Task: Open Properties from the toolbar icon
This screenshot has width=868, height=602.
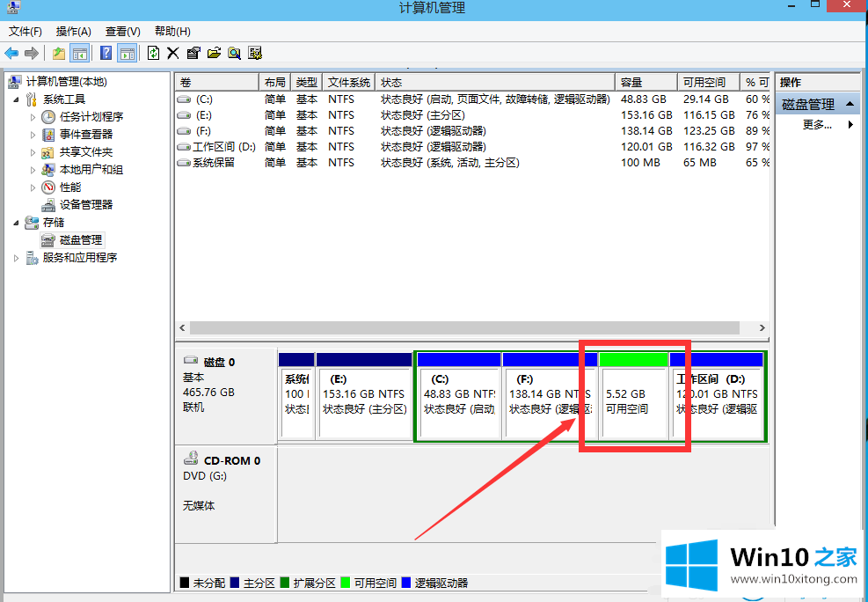Action: [193, 53]
